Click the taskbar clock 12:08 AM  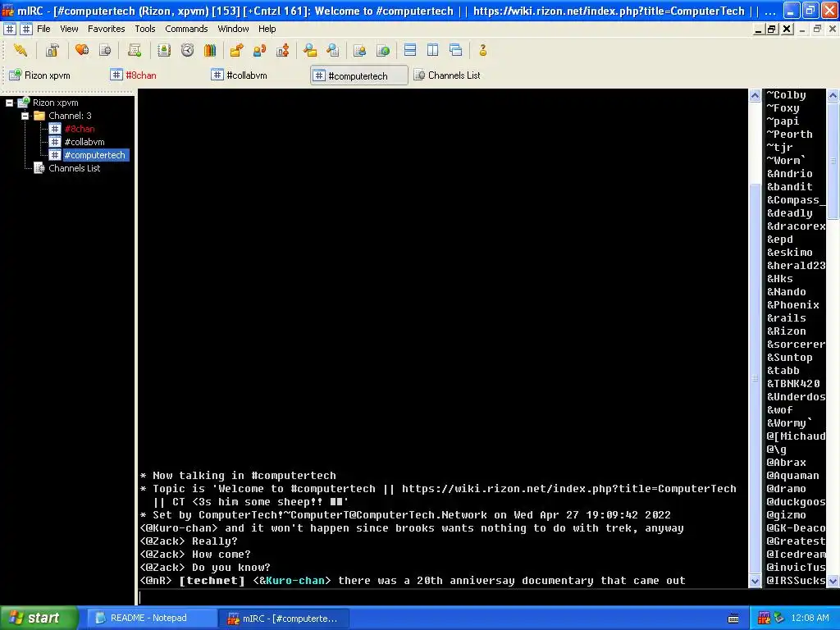point(810,619)
